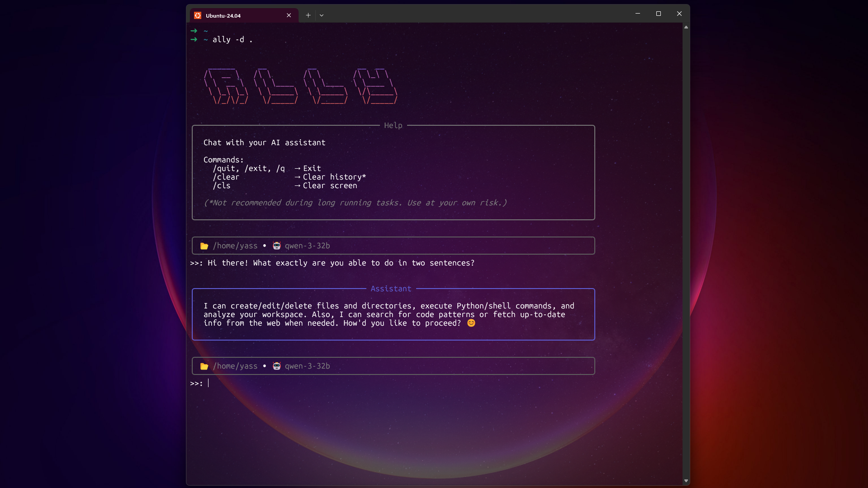Click the '/clear' command text
Screen dimensions: 868x488
[226, 177]
